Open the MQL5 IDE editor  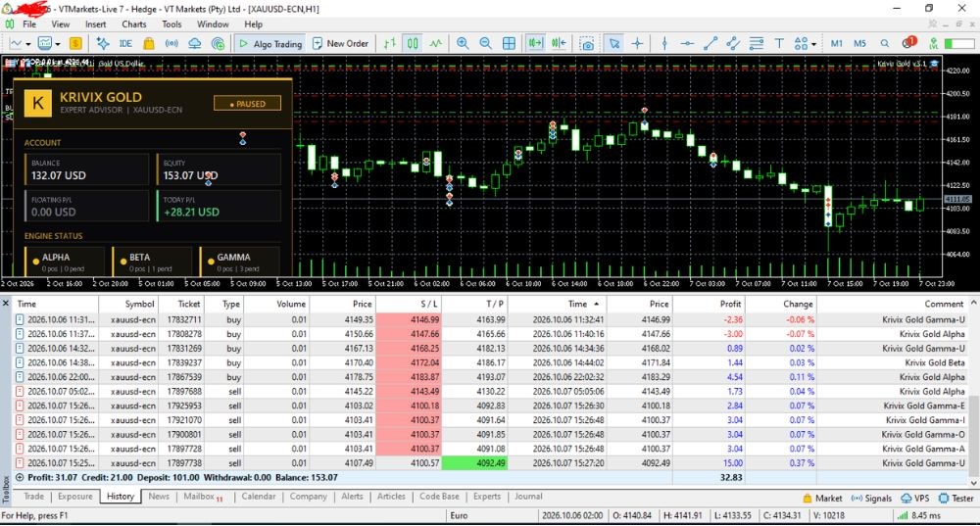point(125,44)
